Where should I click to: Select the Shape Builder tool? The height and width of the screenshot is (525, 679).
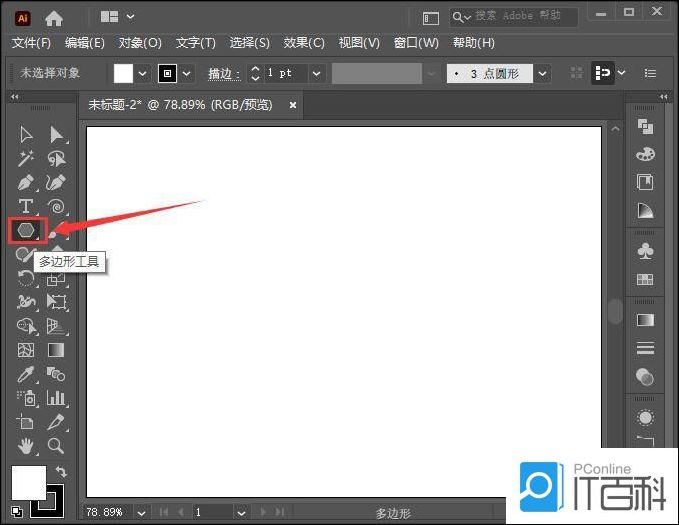26,325
